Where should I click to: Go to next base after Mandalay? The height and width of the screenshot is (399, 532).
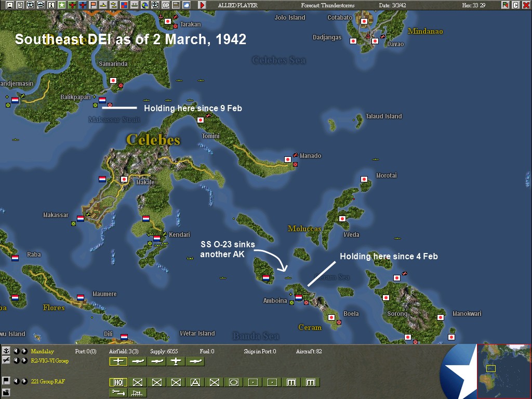click(x=24, y=351)
